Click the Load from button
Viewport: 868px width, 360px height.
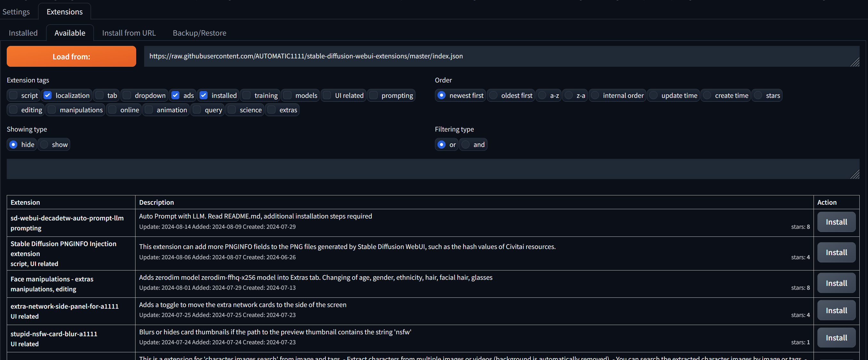coord(71,56)
